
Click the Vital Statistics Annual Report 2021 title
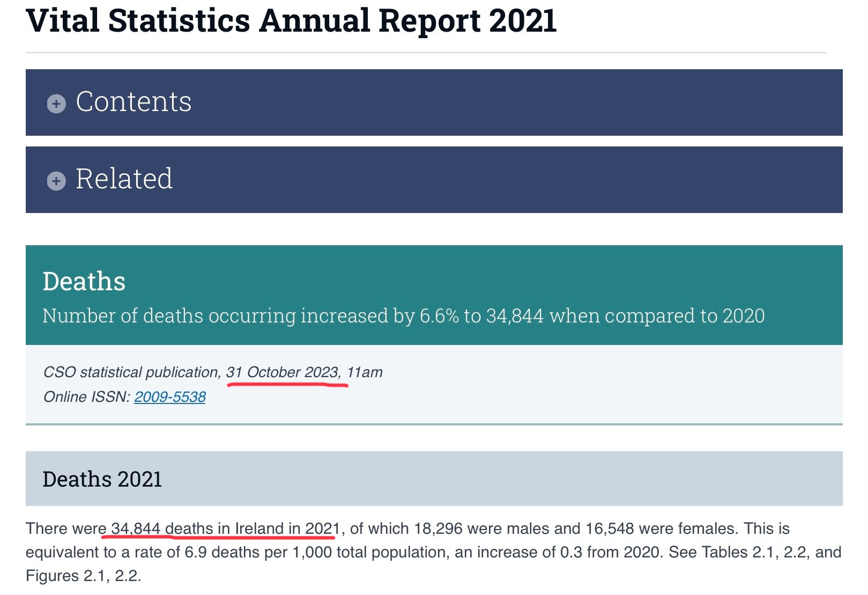[x=291, y=20]
